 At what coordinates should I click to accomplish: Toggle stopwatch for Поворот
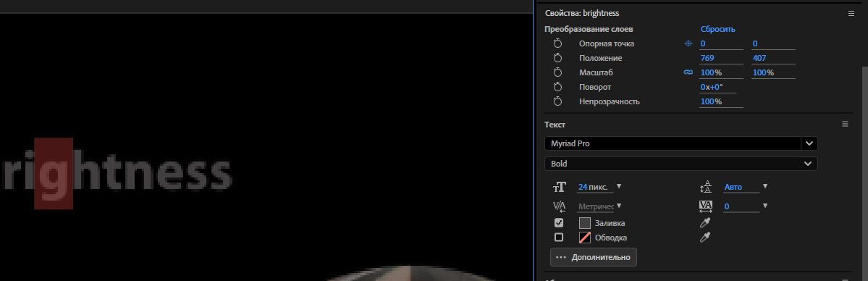(557, 87)
